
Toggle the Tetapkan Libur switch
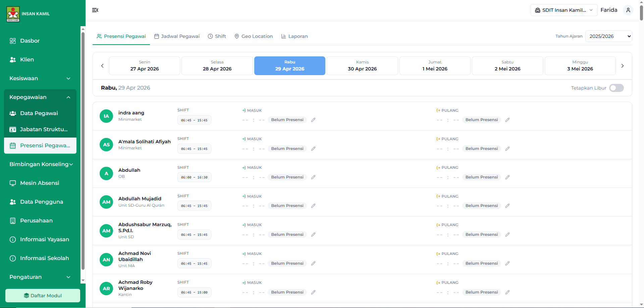point(616,88)
